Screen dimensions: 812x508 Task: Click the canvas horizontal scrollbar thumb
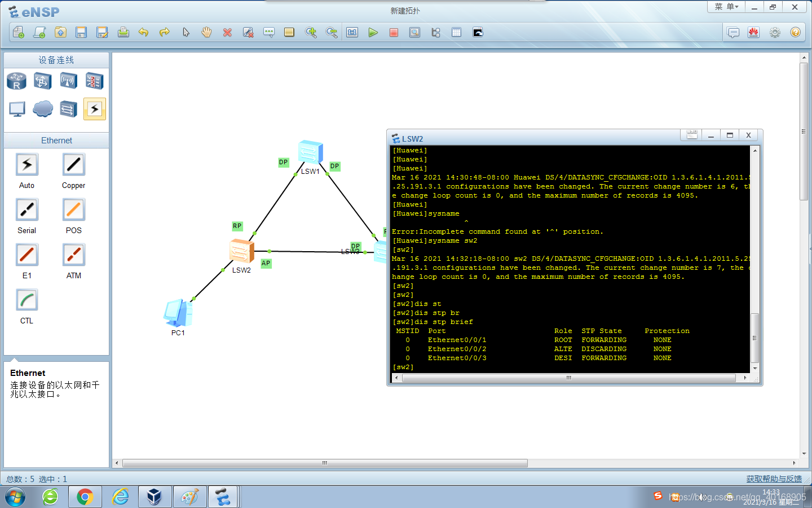pyautogui.click(x=325, y=463)
